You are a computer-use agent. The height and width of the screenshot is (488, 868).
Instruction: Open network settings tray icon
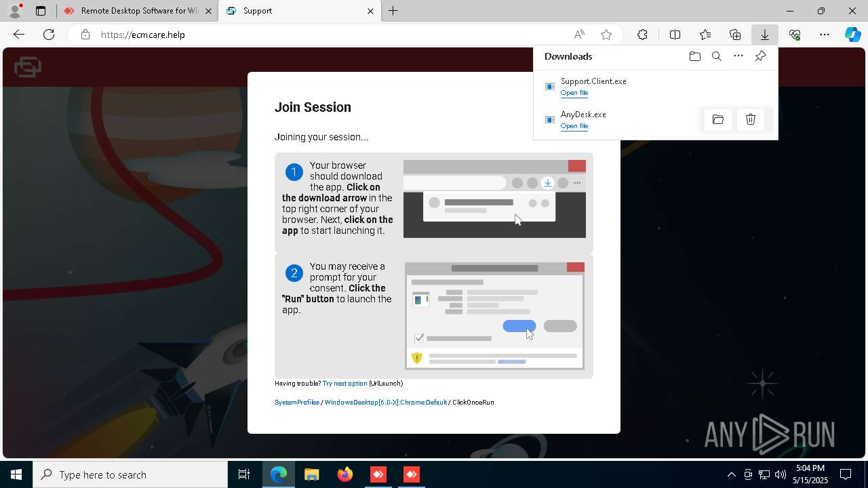click(x=764, y=474)
